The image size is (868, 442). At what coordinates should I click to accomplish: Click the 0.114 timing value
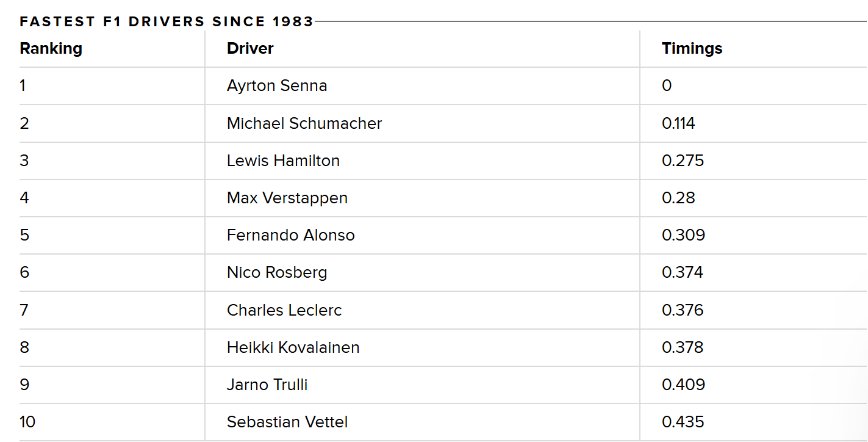click(x=678, y=123)
